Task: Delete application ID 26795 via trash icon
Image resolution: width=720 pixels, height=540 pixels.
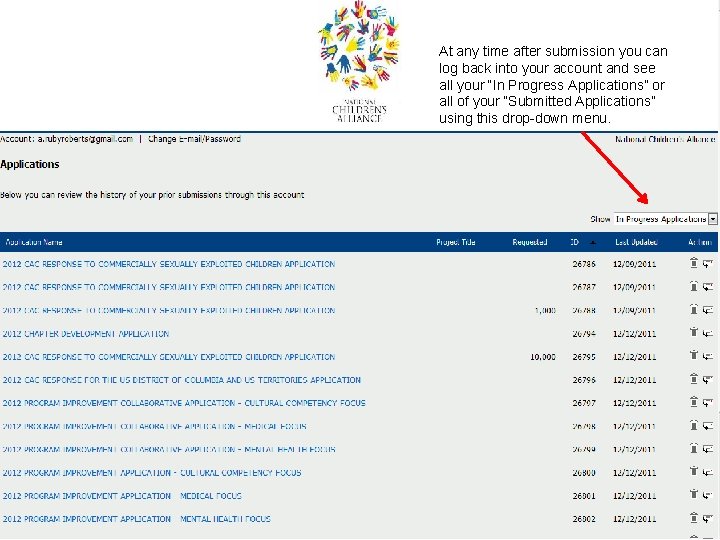Action: [x=693, y=356]
